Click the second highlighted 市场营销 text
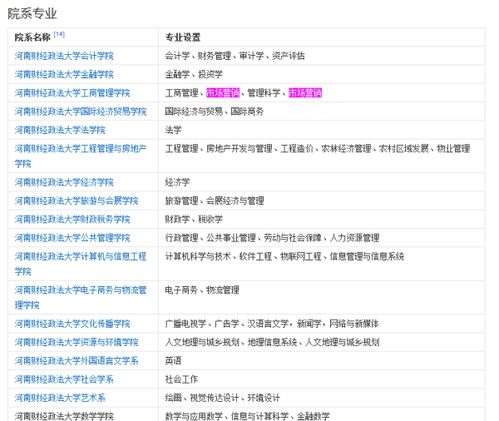Image resolution: width=499 pixels, height=421 pixels. point(305,93)
